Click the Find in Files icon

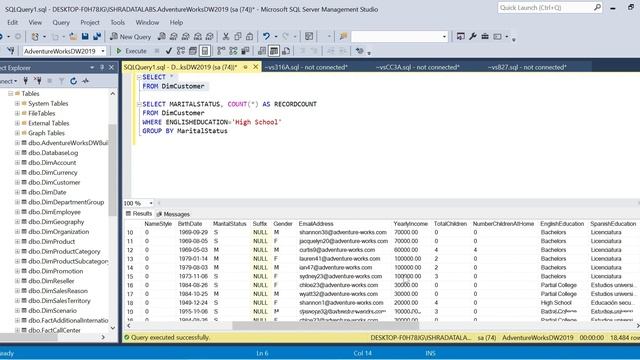(x=343, y=37)
